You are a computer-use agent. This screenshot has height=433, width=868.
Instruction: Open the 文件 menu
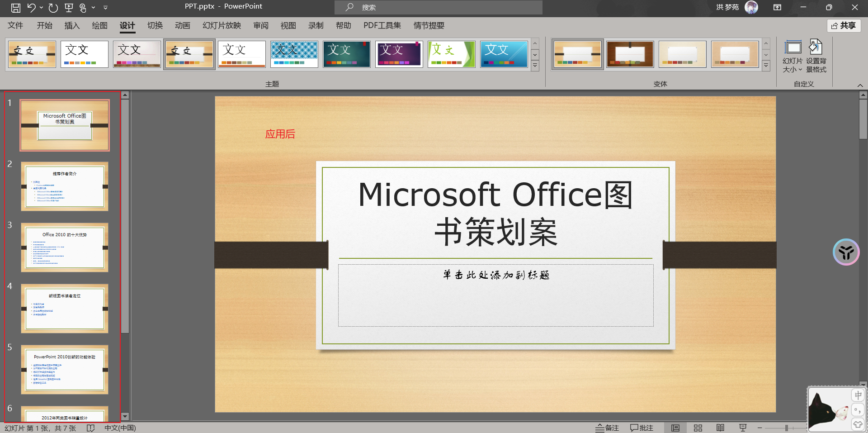click(x=15, y=25)
